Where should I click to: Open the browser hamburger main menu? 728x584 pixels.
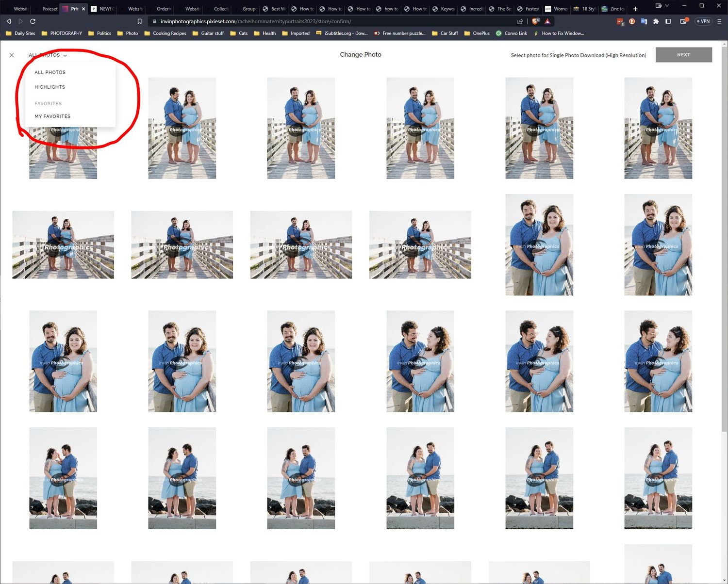(719, 21)
